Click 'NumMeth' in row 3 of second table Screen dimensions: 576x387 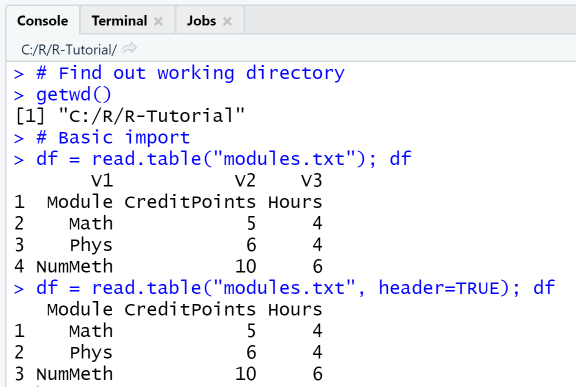coord(74,374)
